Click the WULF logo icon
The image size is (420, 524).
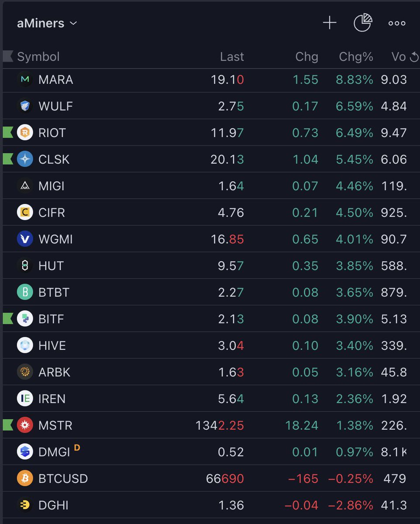point(25,106)
